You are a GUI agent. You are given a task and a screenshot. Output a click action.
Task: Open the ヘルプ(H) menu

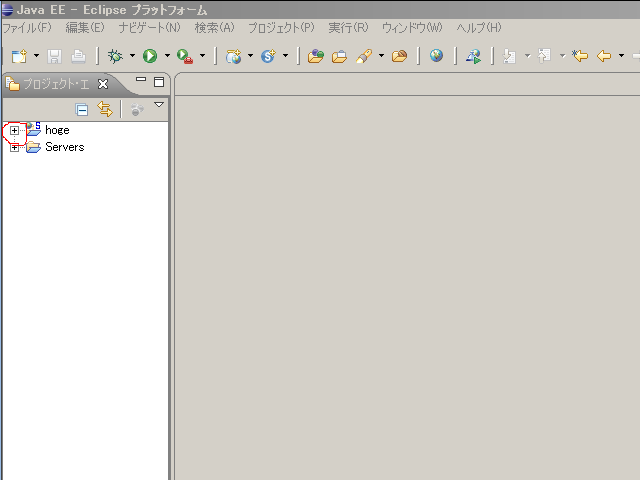[479, 28]
